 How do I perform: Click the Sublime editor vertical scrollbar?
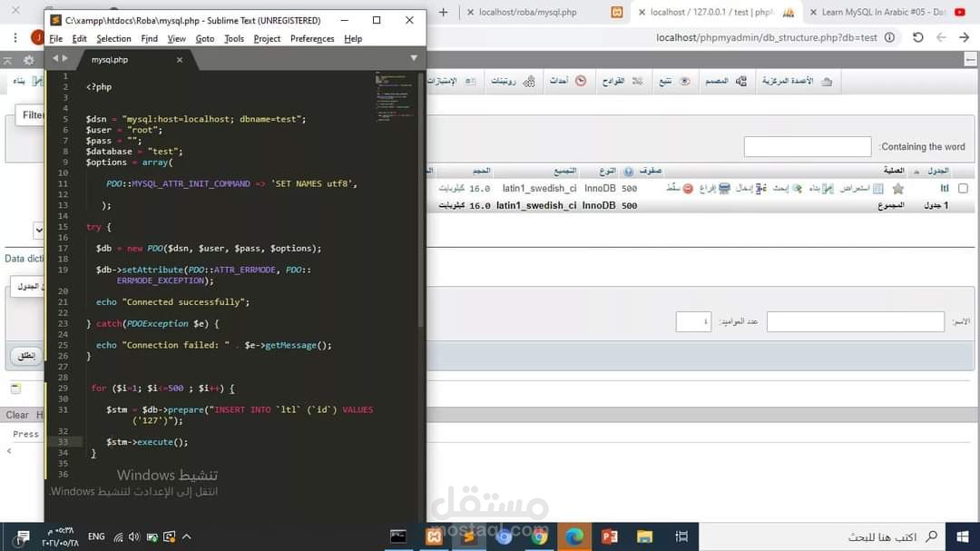pos(421,200)
